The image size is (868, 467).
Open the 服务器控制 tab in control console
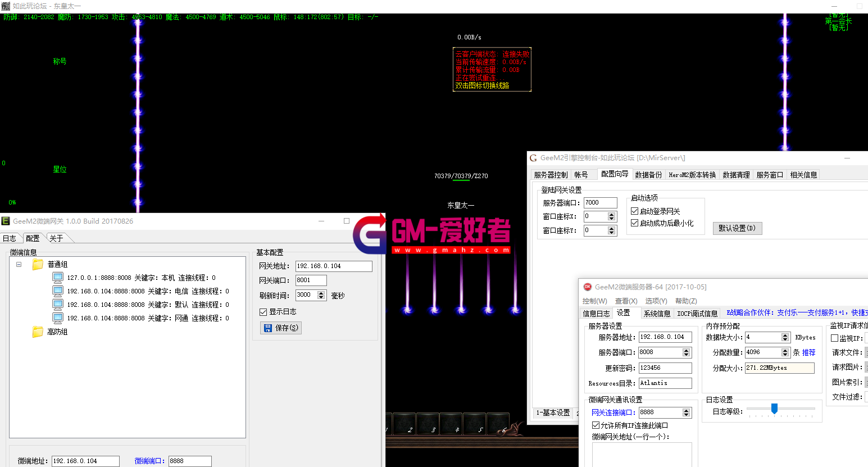pyautogui.click(x=551, y=175)
